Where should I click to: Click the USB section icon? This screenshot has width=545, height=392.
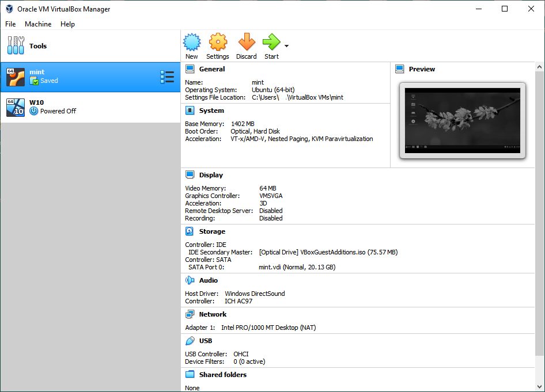click(190, 341)
